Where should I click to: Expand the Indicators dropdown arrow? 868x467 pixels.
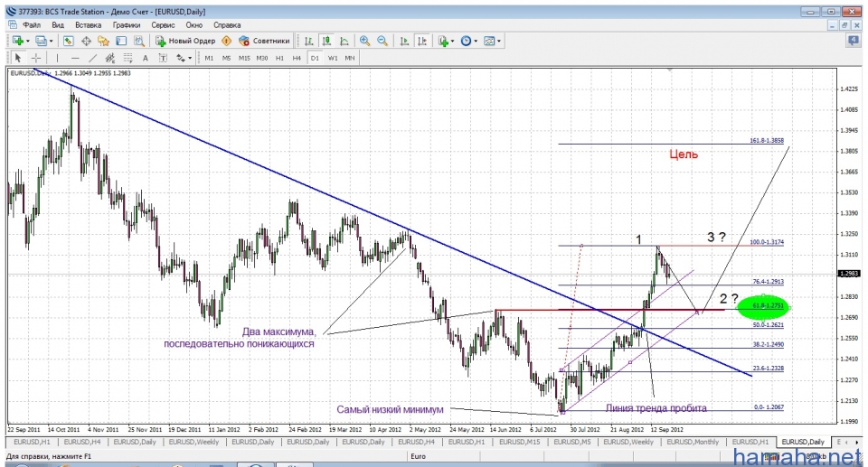[452, 41]
